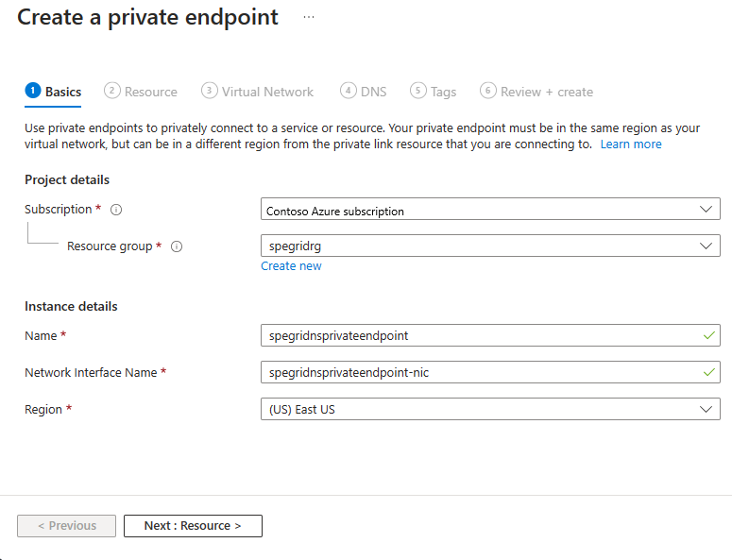This screenshot has width=732, height=560.
Task: Click the Subscription info icon
Action: tap(116, 210)
